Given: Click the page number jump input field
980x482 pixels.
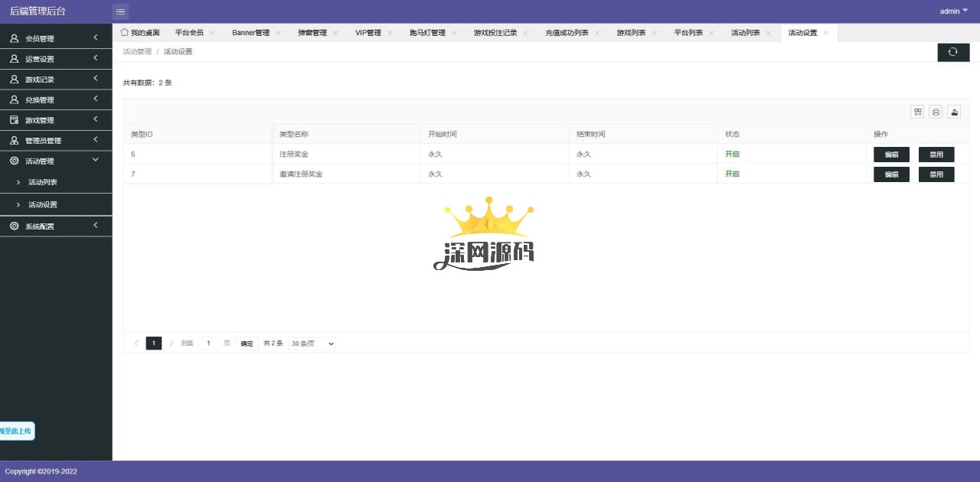Looking at the screenshot, I should 208,344.
